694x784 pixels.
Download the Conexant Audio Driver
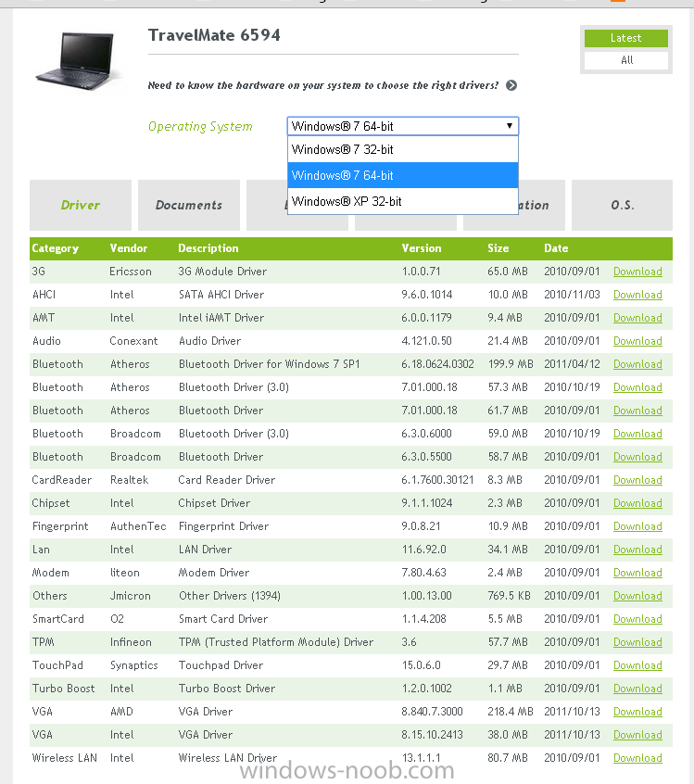[637, 341]
